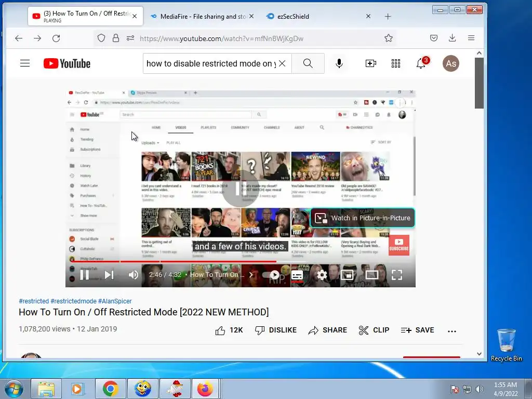Create a CLIP of the video
532x399 pixels.
coord(374,330)
